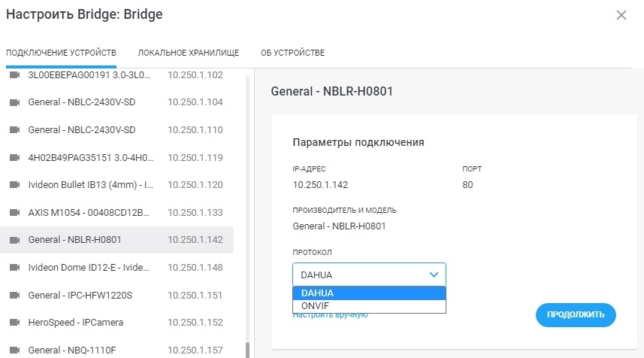Viewport: 644px width, 358px height.
Task: Click camera icon for General - NBQ-1110F
Action: click(x=15, y=350)
